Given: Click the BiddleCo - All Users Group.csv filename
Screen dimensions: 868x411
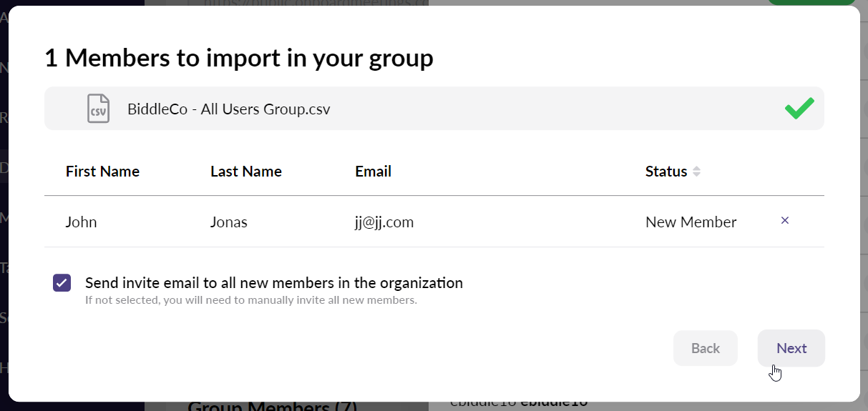Looking at the screenshot, I should click(228, 109).
